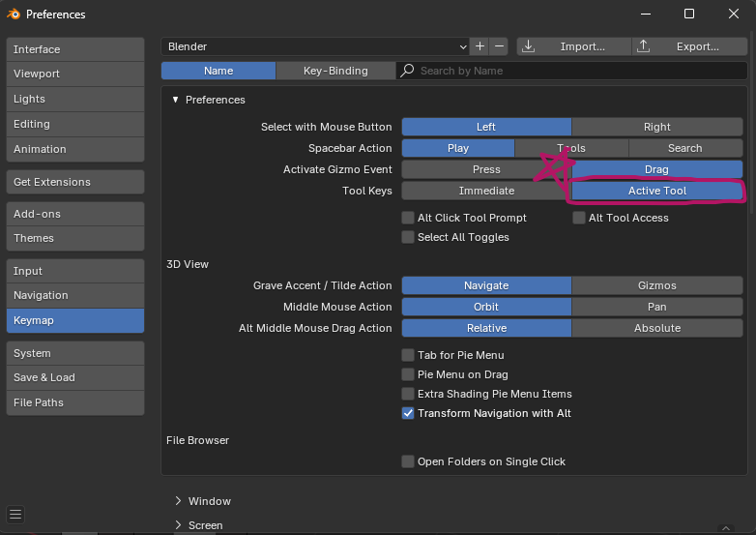Open the Blender keymap preset dropdown

[x=315, y=46]
